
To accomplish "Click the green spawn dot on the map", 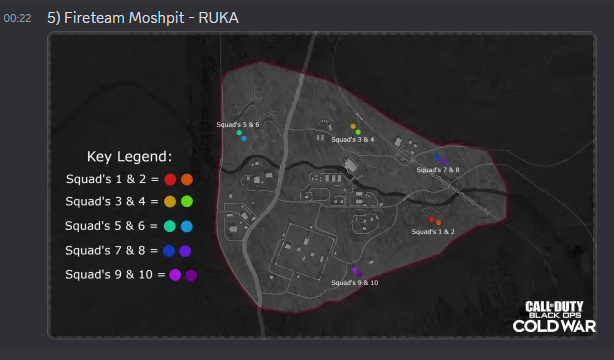I will pos(358,132).
